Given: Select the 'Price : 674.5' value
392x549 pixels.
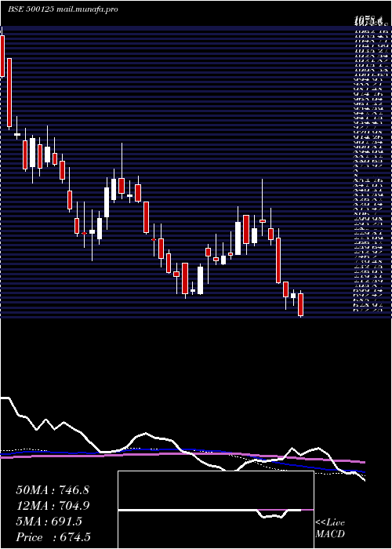Looking at the screenshot, I should 55,537.
